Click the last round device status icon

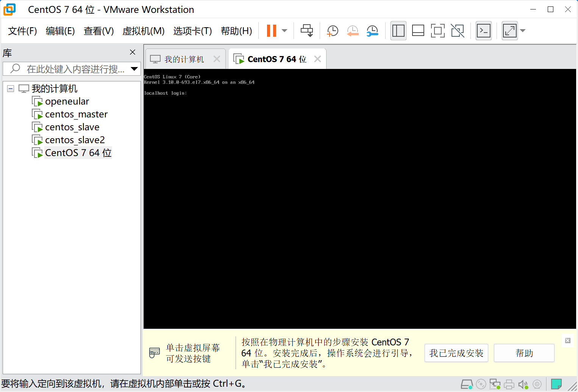(537, 384)
